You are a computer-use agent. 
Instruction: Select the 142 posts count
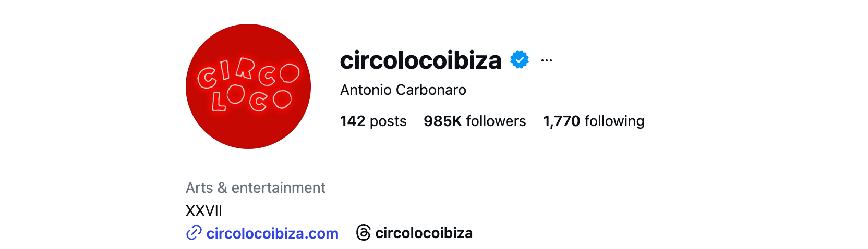click(373, 121)
